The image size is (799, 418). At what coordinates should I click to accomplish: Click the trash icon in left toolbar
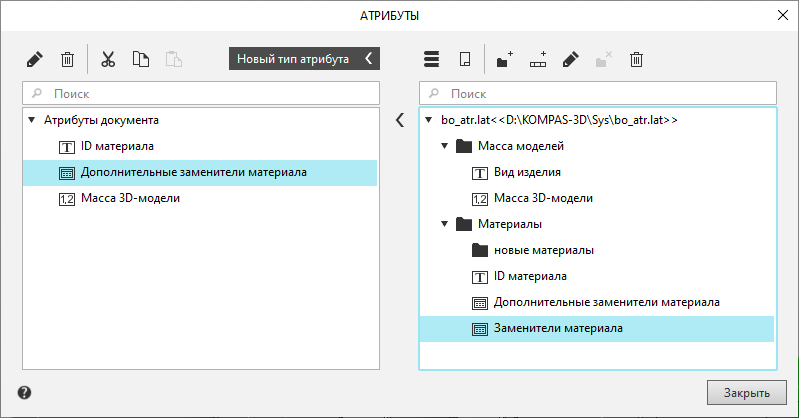[68, 60]
